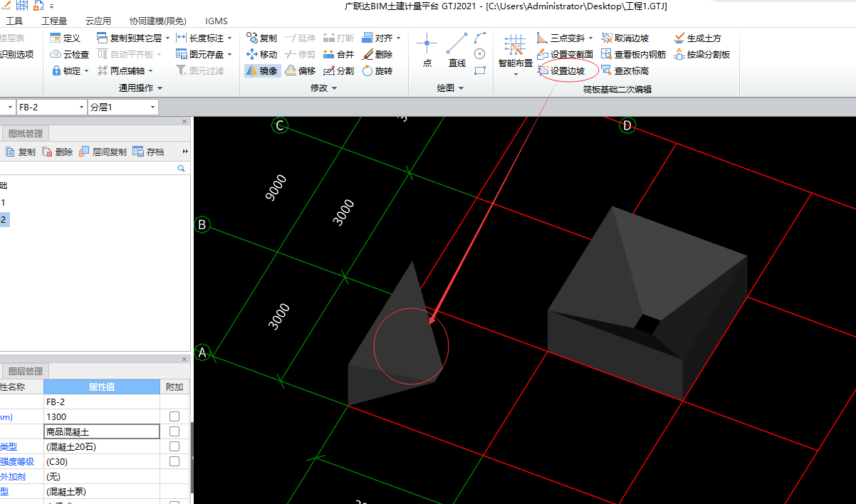This screenshot has width=856, height=504.
Task: Open the IGMS ribbon tab
Action: click(x=216, y=21)
